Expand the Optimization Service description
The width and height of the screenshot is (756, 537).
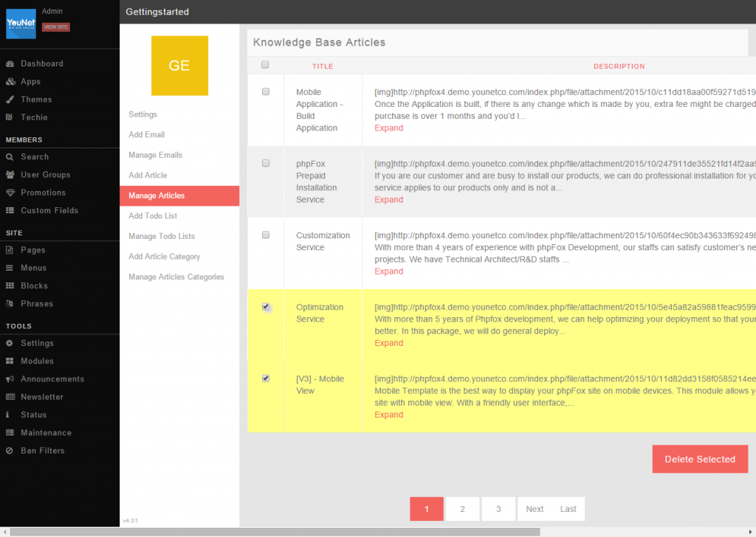pyautogui.click(x=388, y=344)
